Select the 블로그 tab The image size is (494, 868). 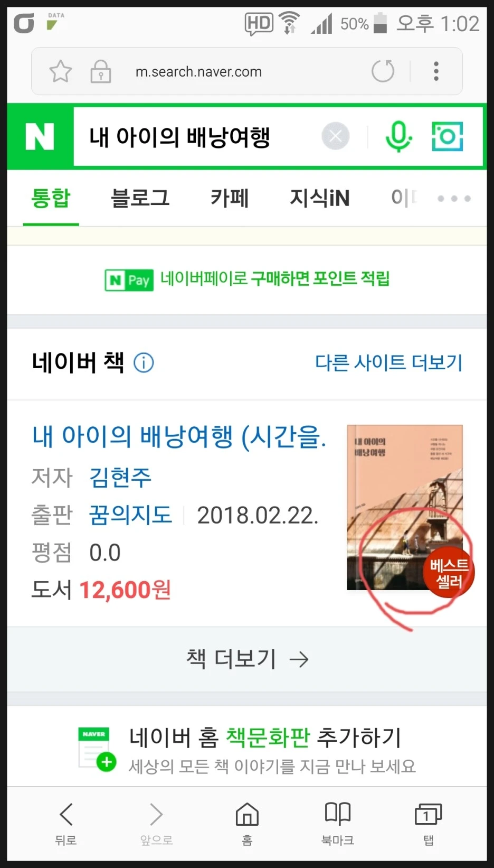coord(140,198)
